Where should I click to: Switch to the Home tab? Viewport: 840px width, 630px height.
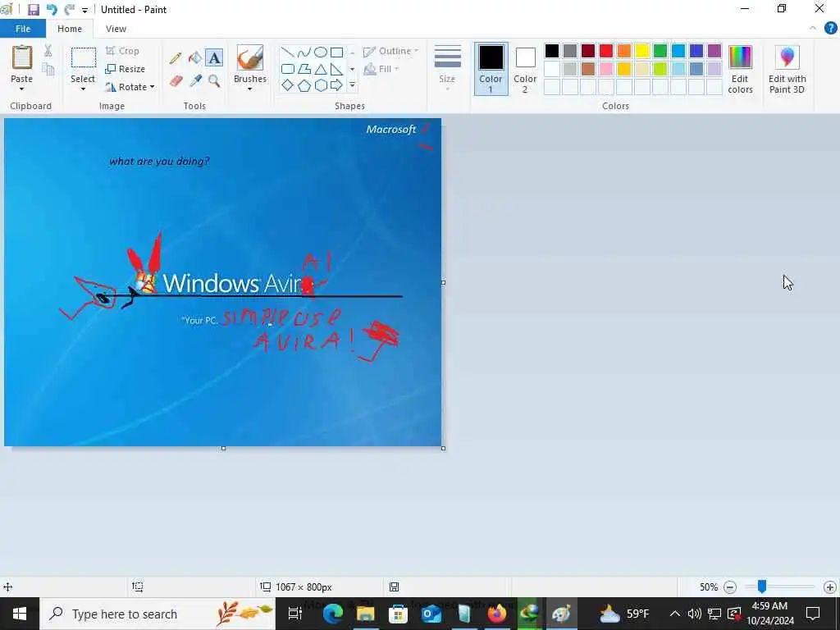pyautogui.click(x=70, y=29)
